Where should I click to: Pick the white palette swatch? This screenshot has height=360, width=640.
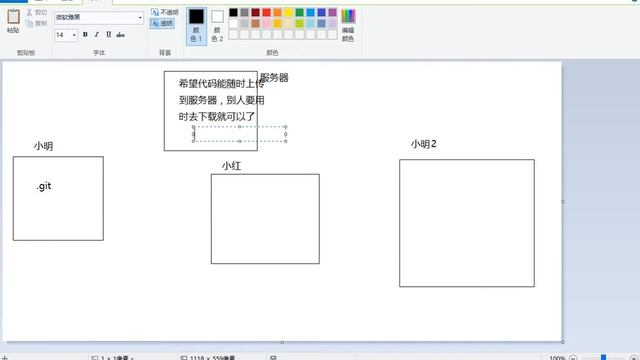click(x=233, y=24)
